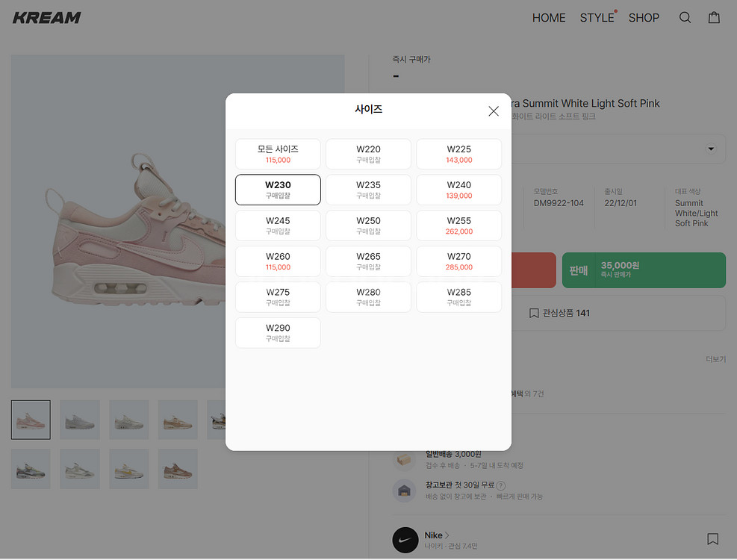Expand the size dropdown arrow

(711, 149)
